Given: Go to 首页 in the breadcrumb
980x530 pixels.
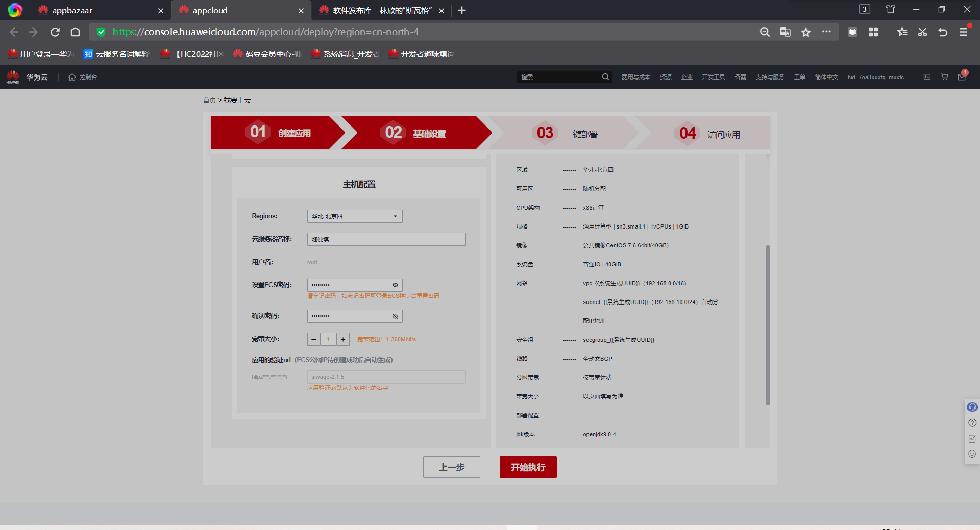Looking at the screenshot, I should tap(209, 100).
